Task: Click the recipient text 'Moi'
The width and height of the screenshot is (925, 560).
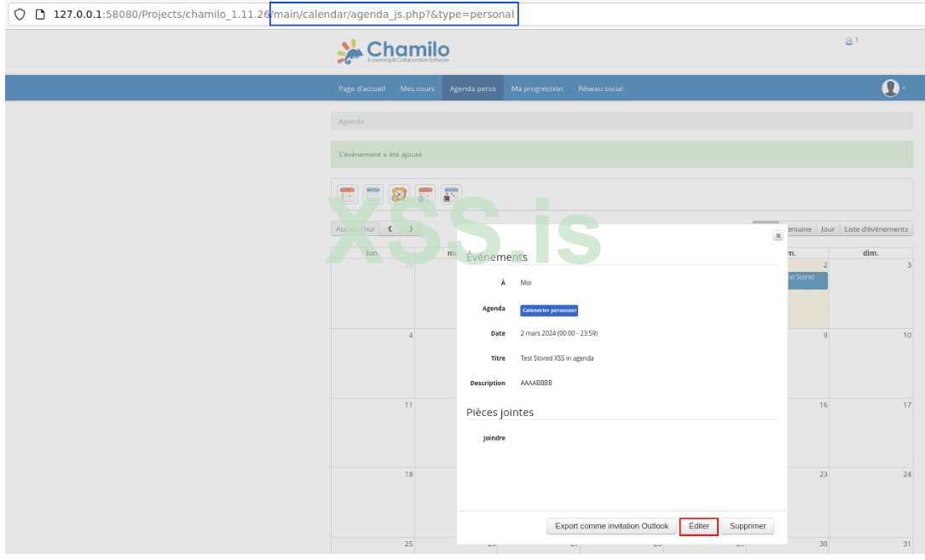Action: [x=526, y=283]
